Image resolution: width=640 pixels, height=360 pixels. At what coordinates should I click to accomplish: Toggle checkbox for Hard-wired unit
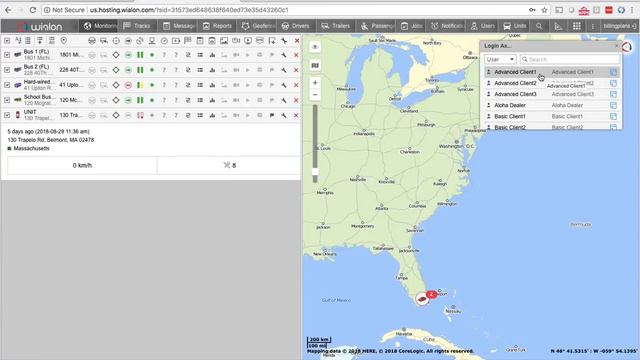point(7,85)
